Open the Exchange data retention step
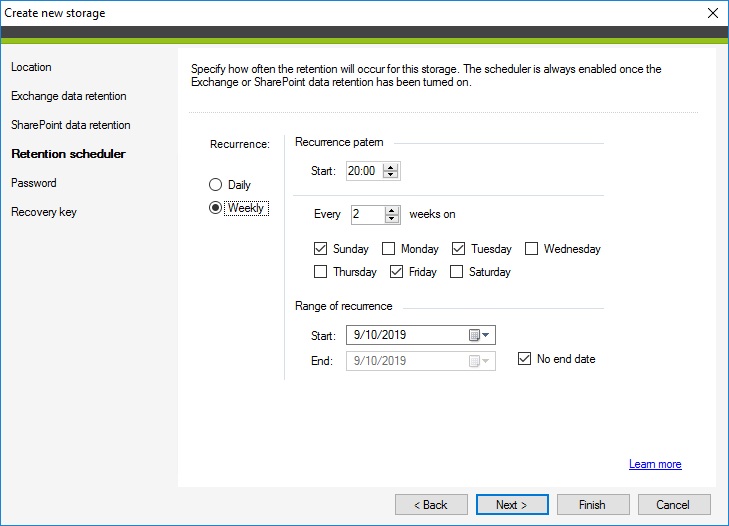Image resolution: width=729 pixels, height=526 pixels. tap(69, 96)
